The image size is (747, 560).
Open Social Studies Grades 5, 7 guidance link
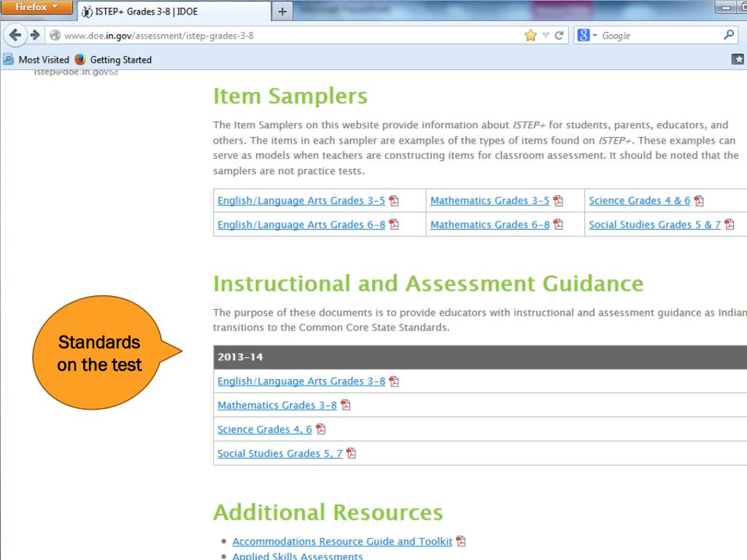pyautogui.click(x=279, y=454)
